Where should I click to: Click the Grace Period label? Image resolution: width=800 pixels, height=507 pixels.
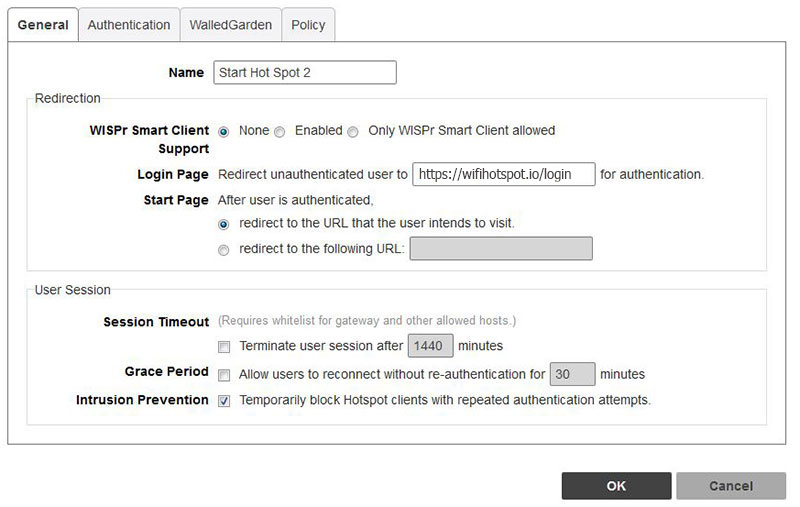(166, 372)
